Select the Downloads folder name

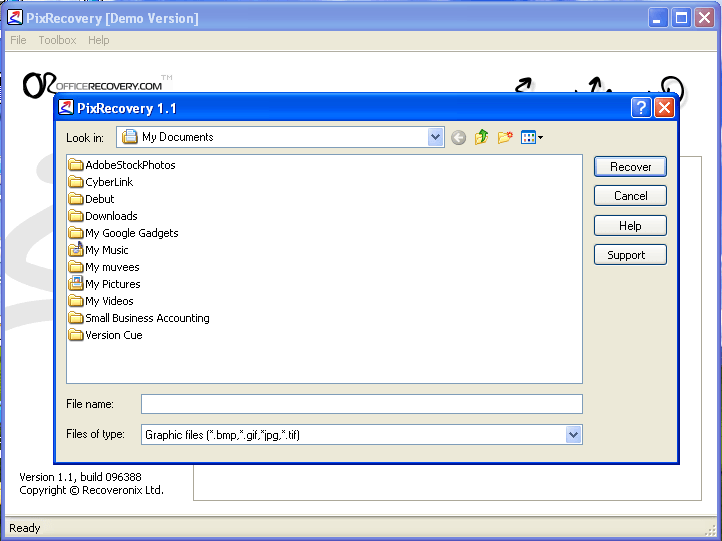[111, 216]
